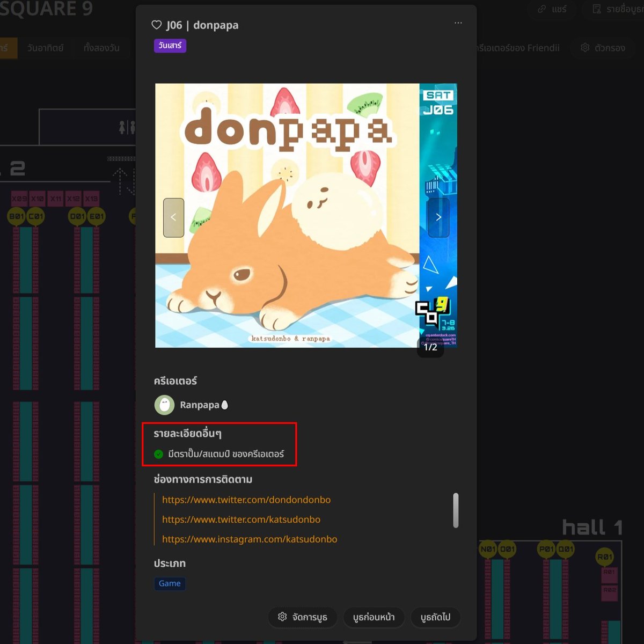This screenshot has width=644, height=644.
Task: Select booth marker B01 on the map
Action: point(17,217)
